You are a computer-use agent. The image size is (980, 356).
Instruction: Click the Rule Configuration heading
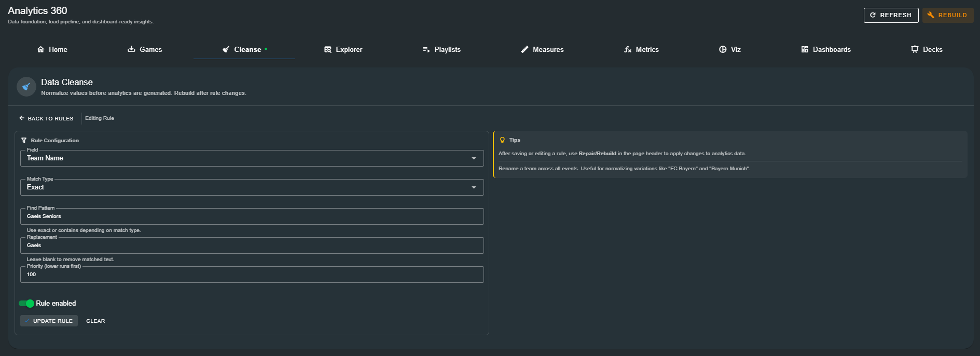tap(54, 141)
